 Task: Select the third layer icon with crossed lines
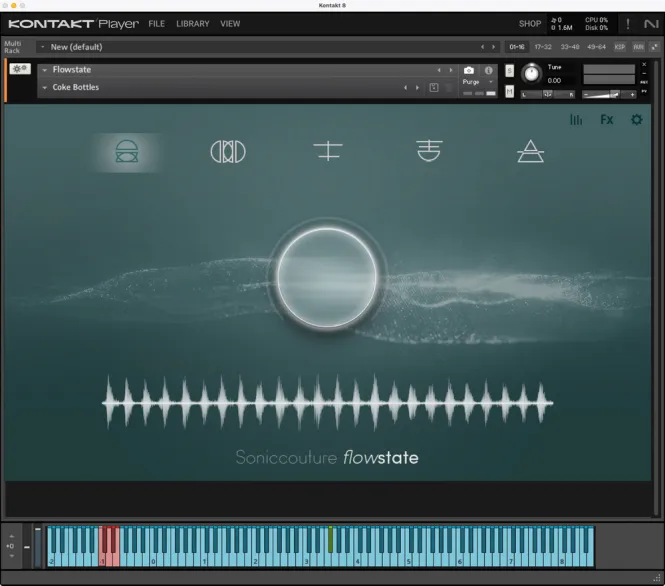coord(328,151)
